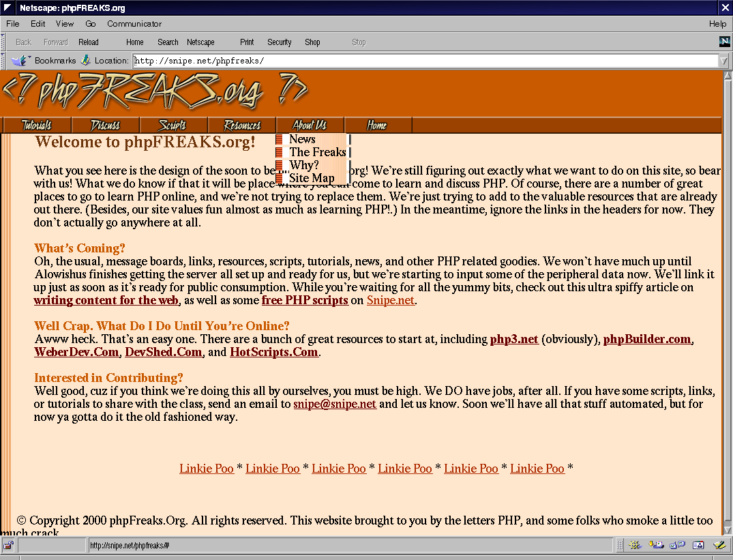Open the site's Home navigation tab
Image resolution: width=733 pixels, height=560 pixels.
coord(378,125)
